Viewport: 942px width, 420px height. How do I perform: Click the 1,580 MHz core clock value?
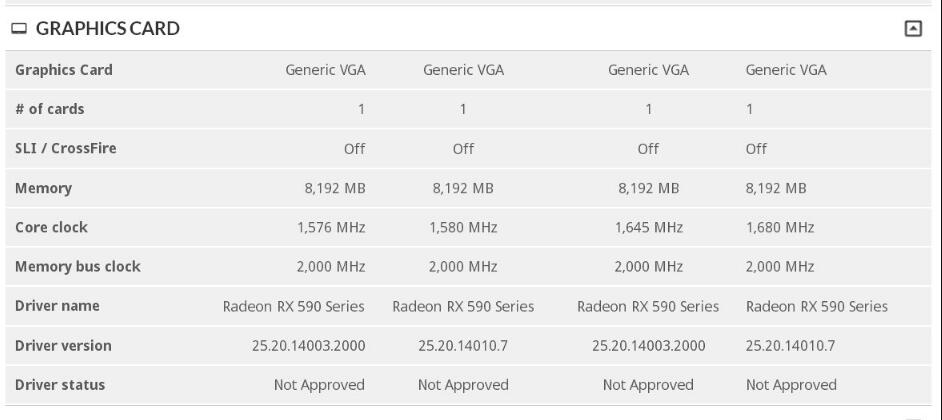point(463,227)
